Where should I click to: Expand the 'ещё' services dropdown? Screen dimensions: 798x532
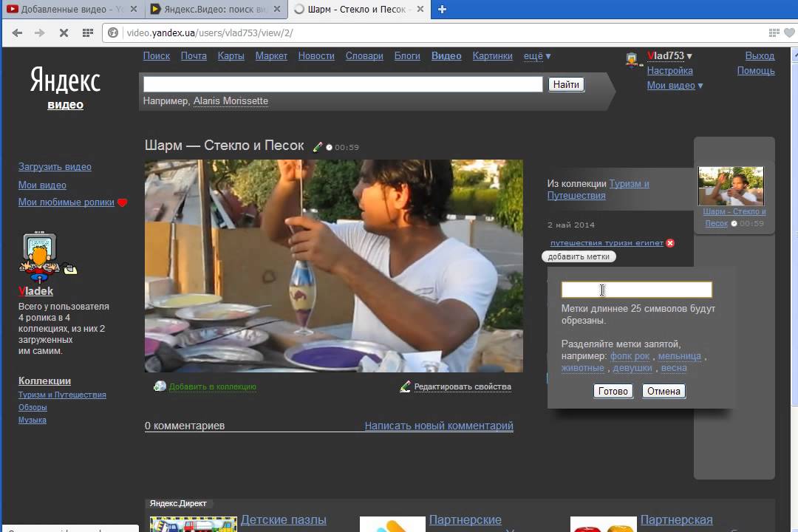(x=537, y=56)
